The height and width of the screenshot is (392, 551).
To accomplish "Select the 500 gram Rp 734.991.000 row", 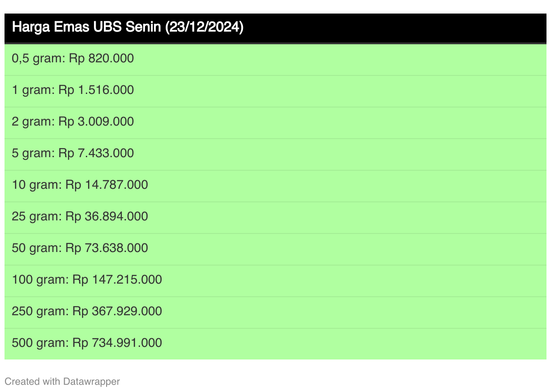I will [x=275, y=344].
